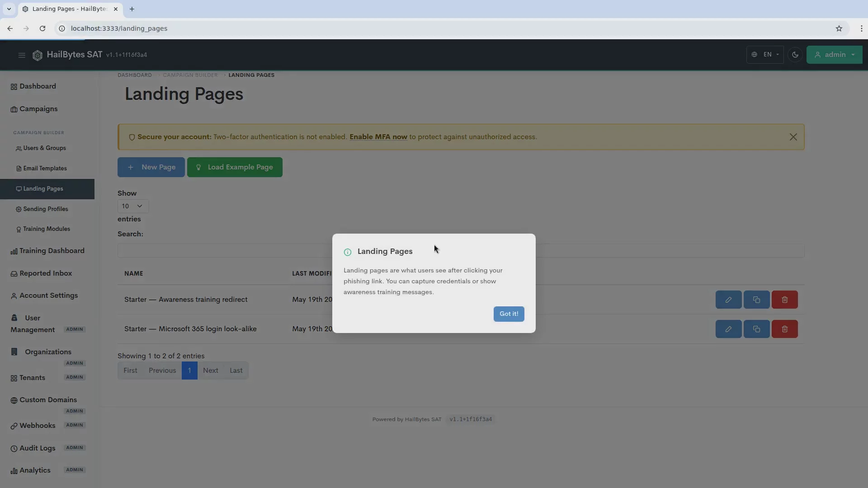The image size is (868, 488).
Task: Edit the Awareness training redirect page
Action: coord(728,300)
